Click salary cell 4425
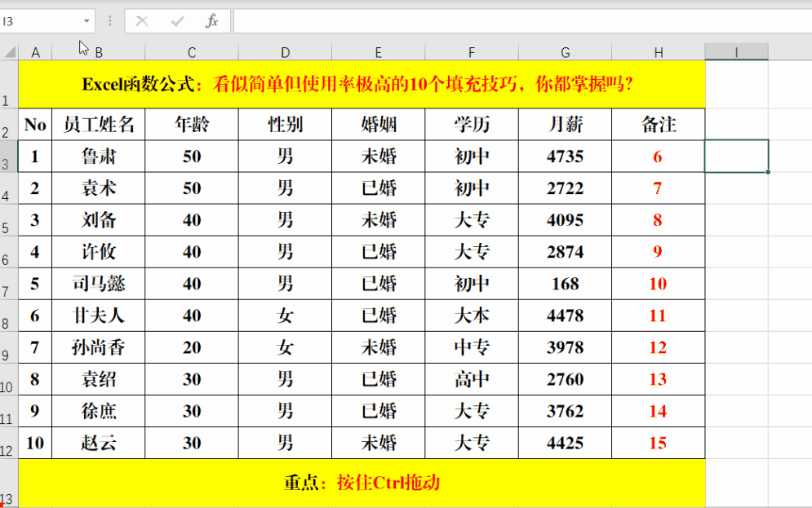This screenshot has width=812, height=508. (565, 443)
